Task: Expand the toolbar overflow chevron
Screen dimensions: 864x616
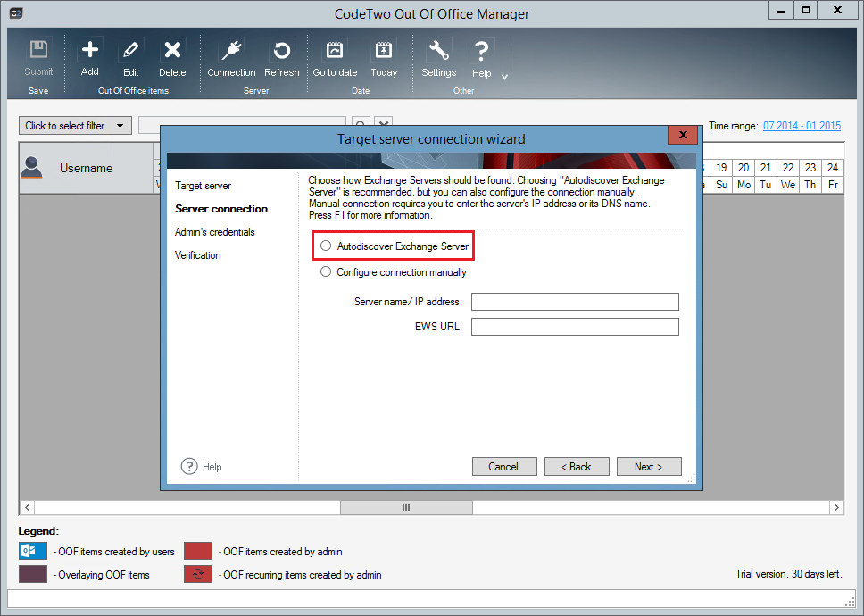Action: pos(504,77)
